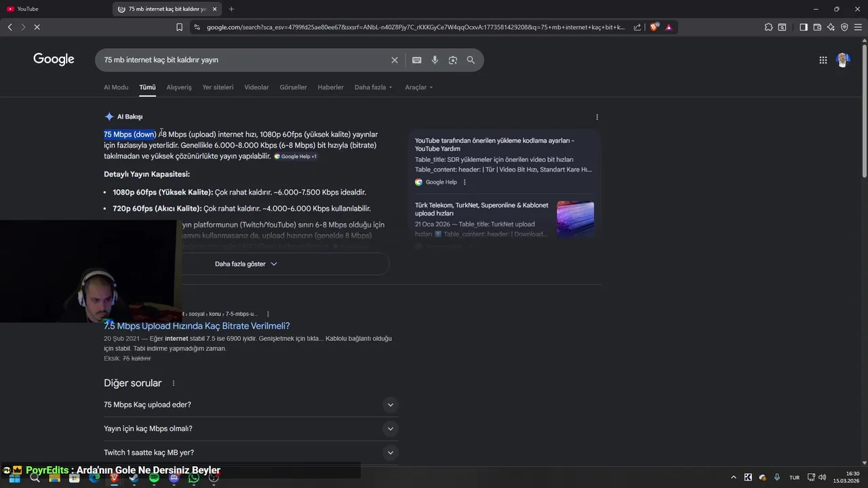This screenshot has height=488, width=868.
Task: Open Brave Rewards triangle icon
Action: (669, 27)
